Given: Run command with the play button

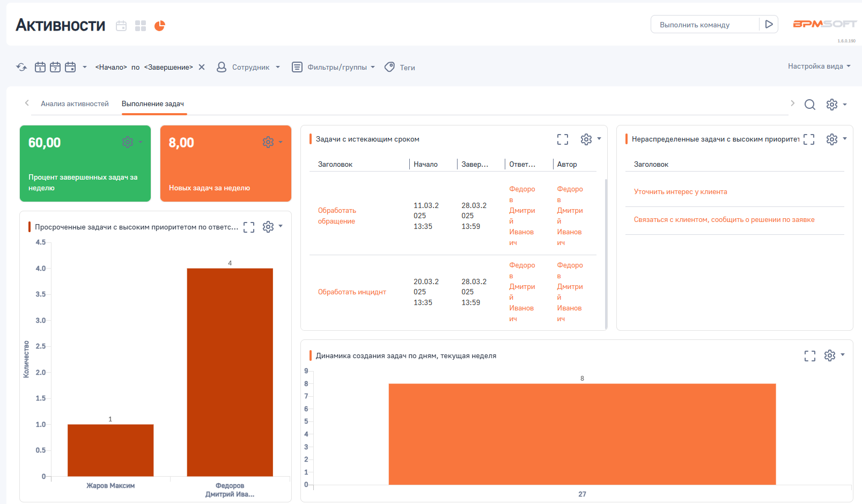Looking at the screenshot, I should 769,24.
